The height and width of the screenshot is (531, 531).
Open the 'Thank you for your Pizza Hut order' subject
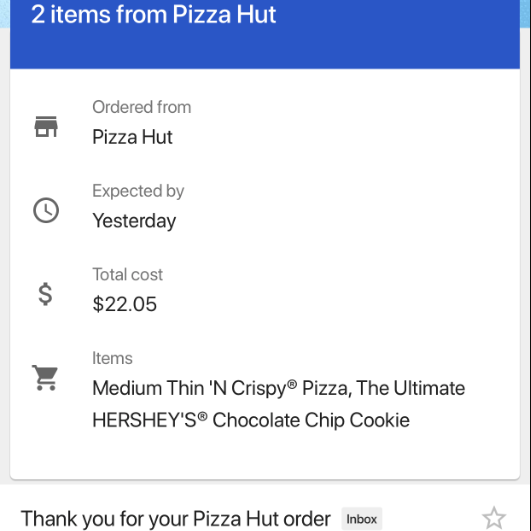tap(175, 519)
